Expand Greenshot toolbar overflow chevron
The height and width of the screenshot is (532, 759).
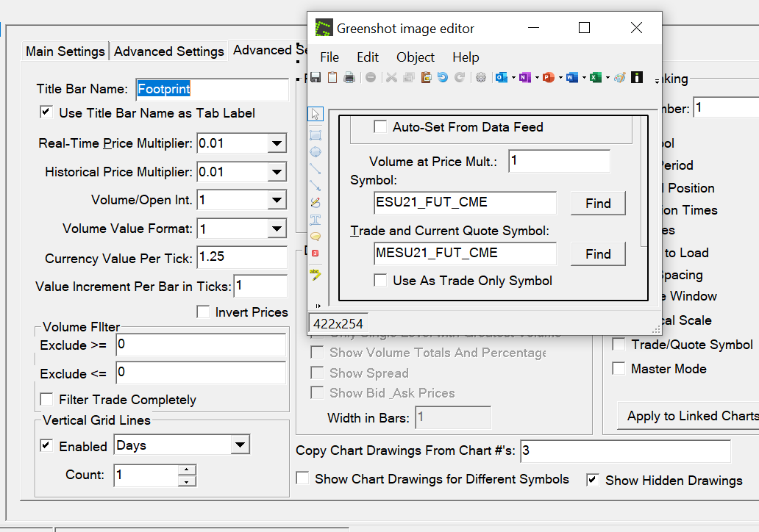click(657, 82)
